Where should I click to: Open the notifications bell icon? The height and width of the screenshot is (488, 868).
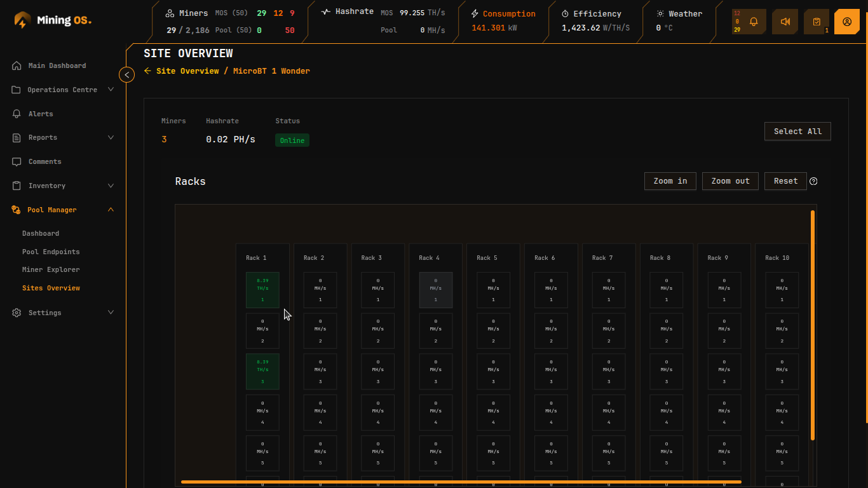pyautogui.click(x=752, y=21)
